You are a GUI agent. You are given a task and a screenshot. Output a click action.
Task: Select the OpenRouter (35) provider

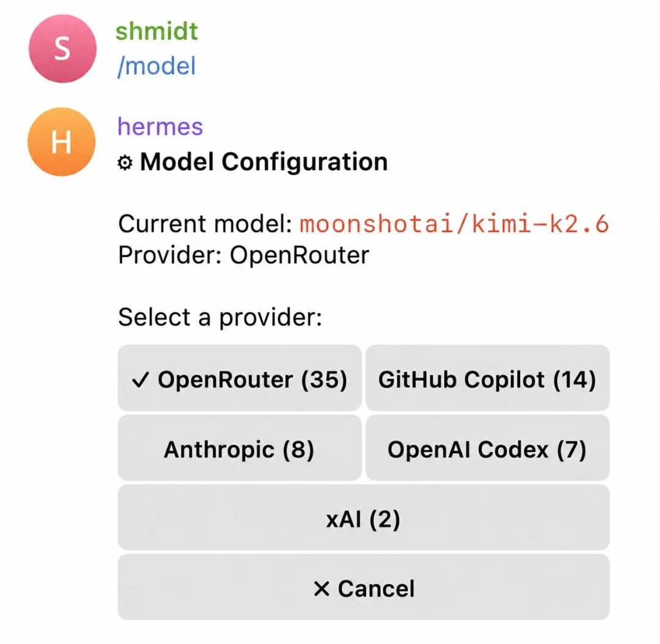coord(240,378)
